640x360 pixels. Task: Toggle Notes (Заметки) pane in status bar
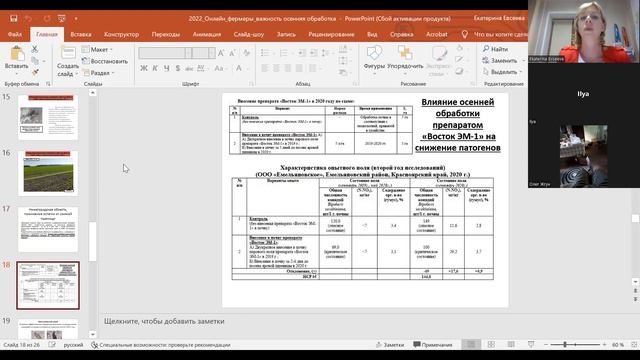pyautogui.click(x=390, y=345)
